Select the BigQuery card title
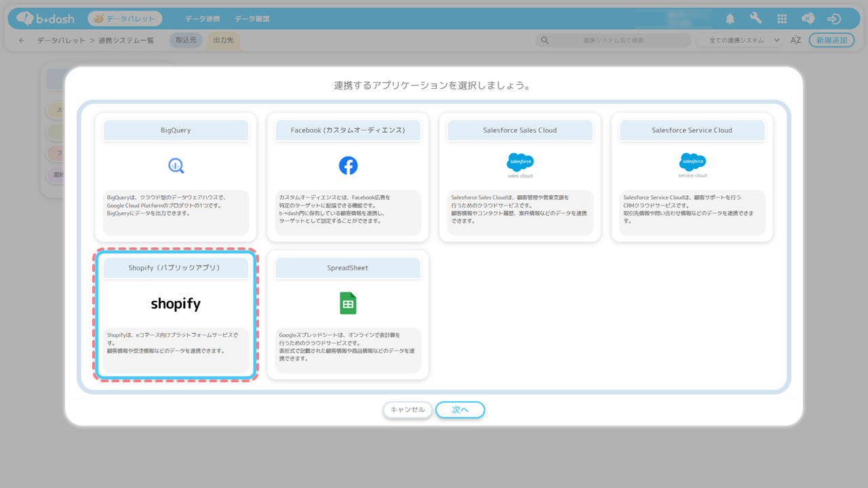Image resolution: width=868 pixels, height=488 pixels. [x=176, y=130]
